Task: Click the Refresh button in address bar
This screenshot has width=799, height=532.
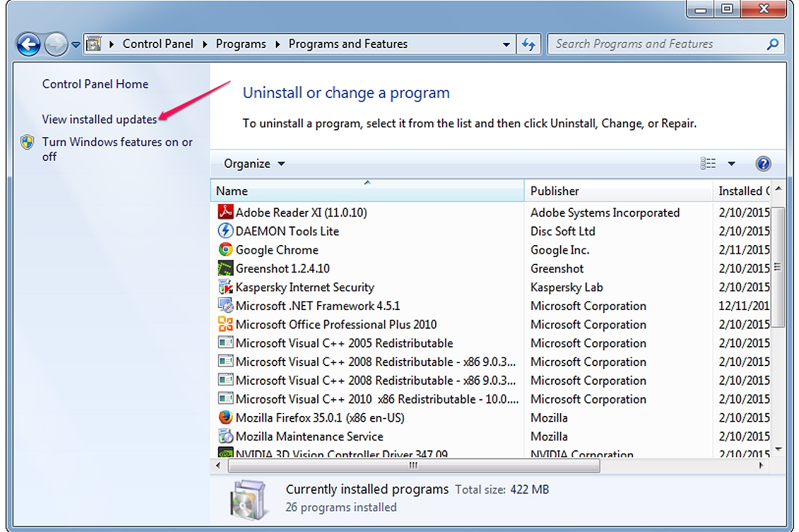Action: coord(528,44)
